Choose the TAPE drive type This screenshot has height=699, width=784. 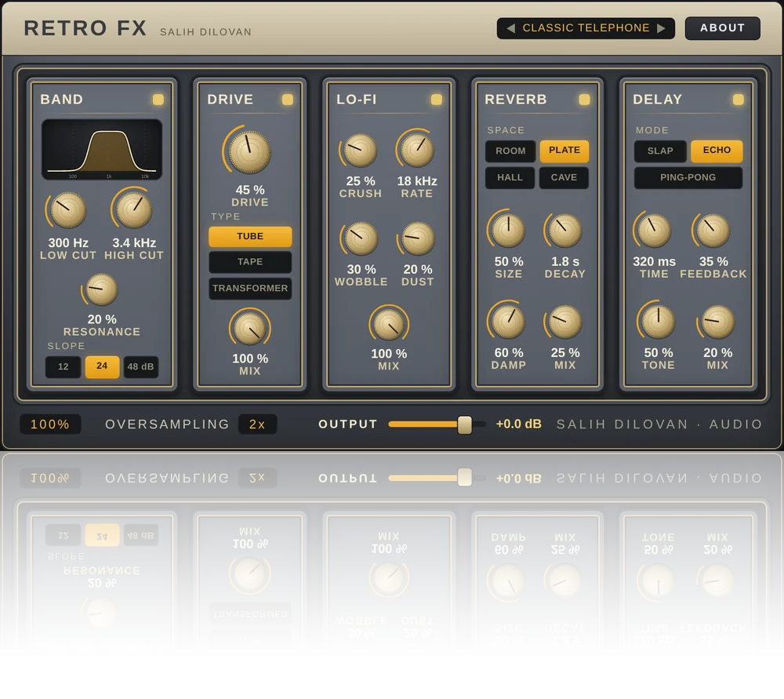[250, 262]
